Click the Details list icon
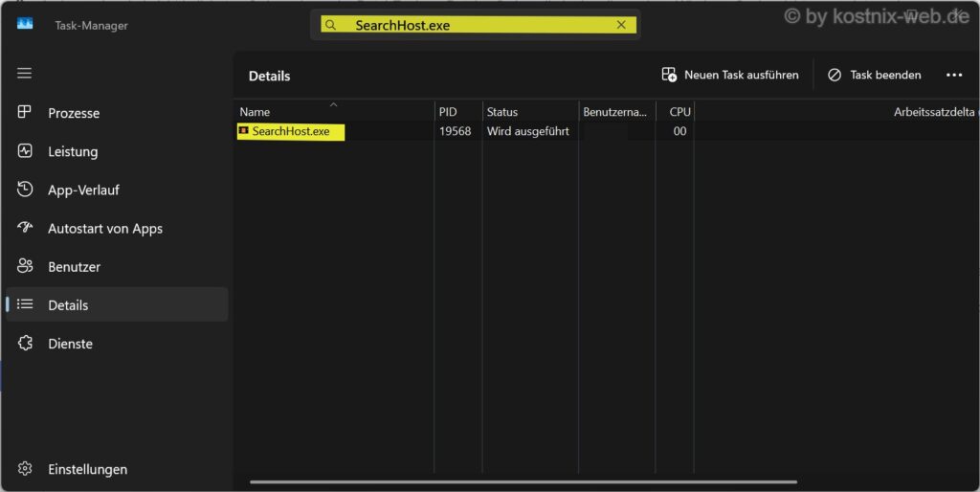The width and height of the screenshot is (980, 492). [25, 303]
